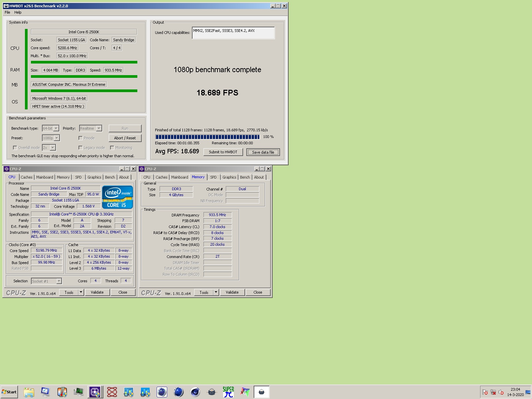Click Submit to HWBOT button
The height and width of the screenshot is (399, 532).
coord(223,152)
